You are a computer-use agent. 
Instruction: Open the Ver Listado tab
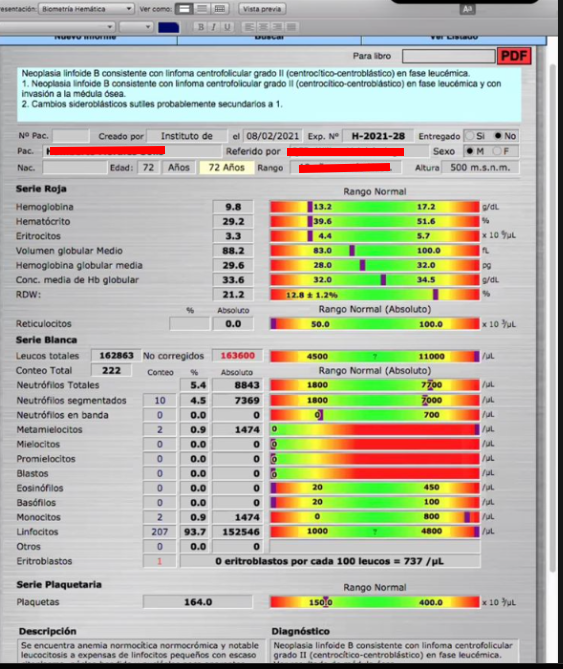tap(454, 39)
